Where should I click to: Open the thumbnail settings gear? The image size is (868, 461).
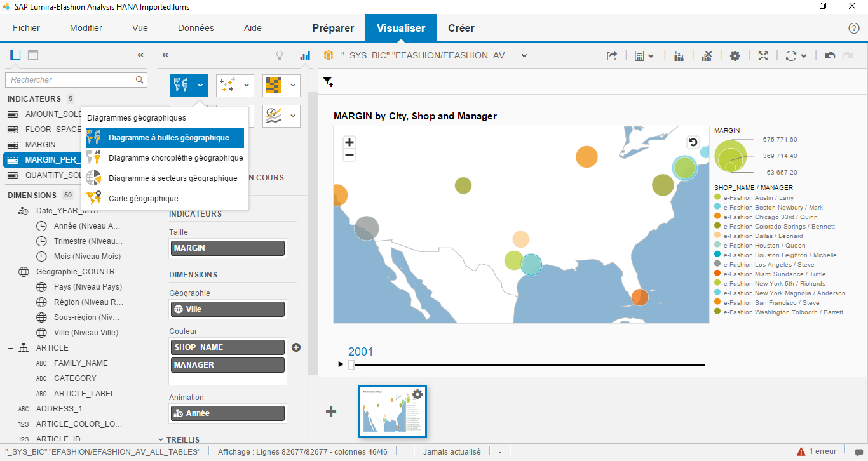click(x=417, y=394)
